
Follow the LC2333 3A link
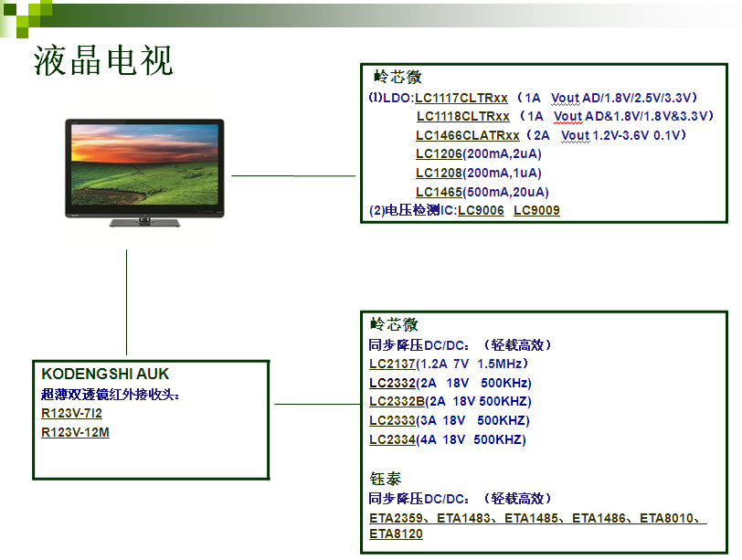[392, 420]
